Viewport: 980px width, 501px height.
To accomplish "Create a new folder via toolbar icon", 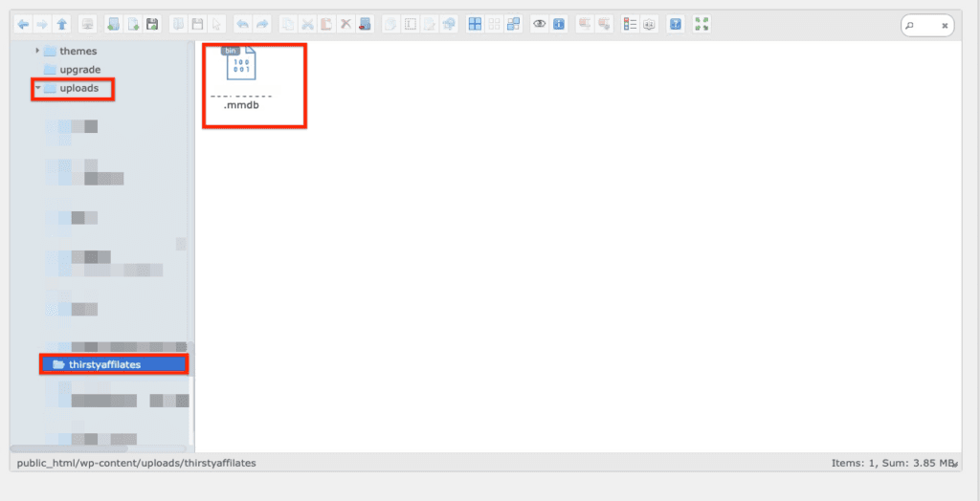I will (113, 24).
